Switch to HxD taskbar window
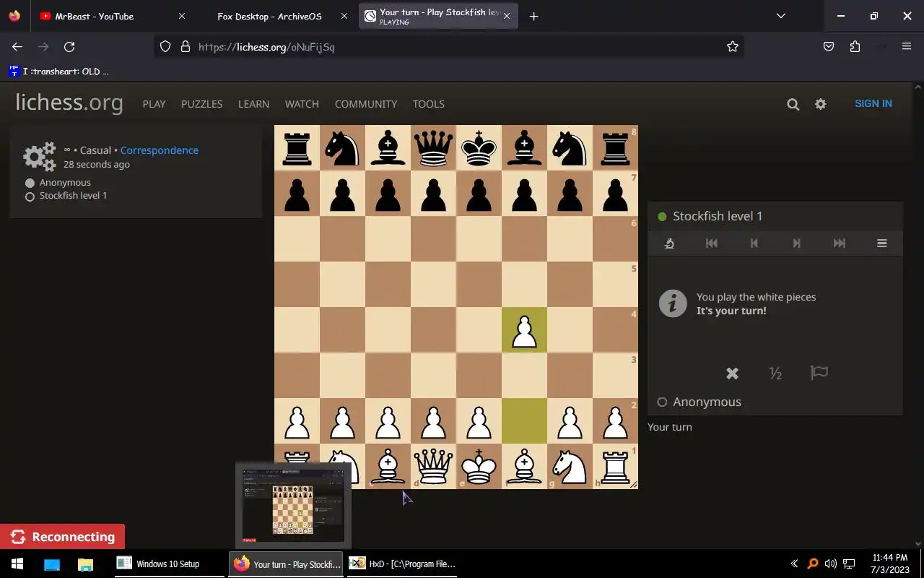Image resolution: width=924 pixels, height=578 pixels. pyautogui.click(x=401, y=564)
